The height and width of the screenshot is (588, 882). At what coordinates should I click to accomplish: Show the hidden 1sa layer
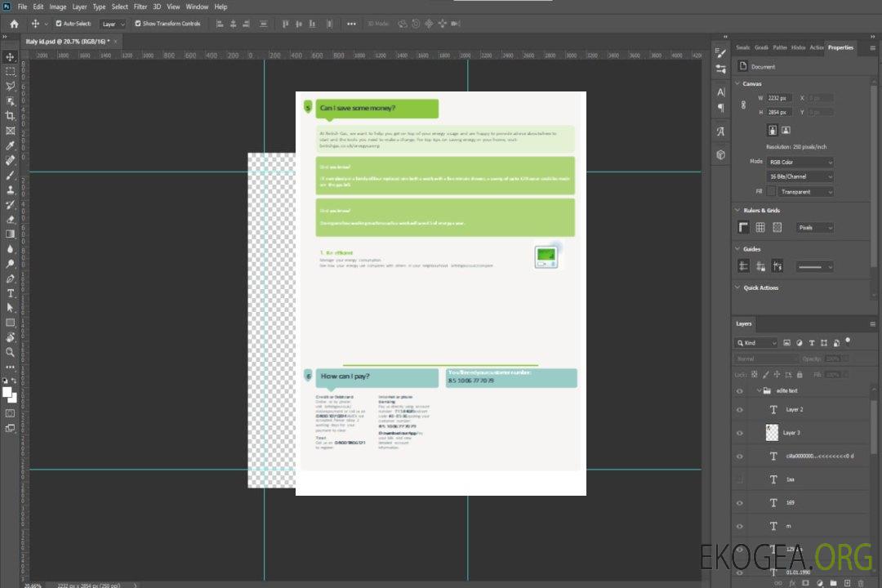pyautogui.click(x=740, y=479)
